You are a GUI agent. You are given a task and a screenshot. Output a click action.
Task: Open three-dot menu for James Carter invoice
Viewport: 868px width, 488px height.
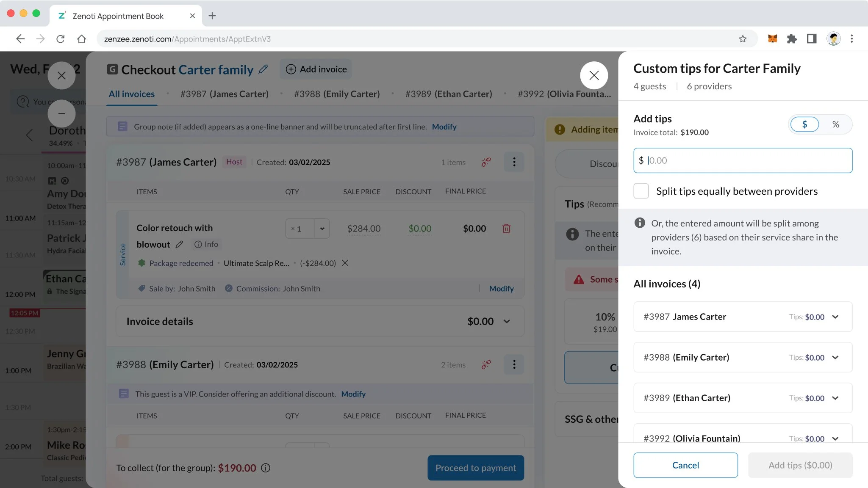[514, 162]
